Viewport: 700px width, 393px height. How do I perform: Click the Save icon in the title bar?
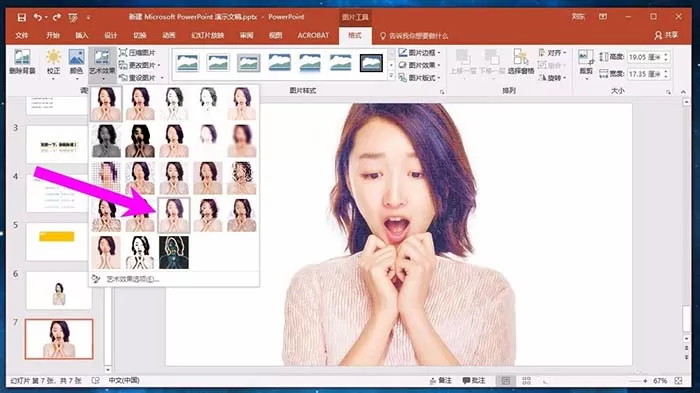click(21, 17)
